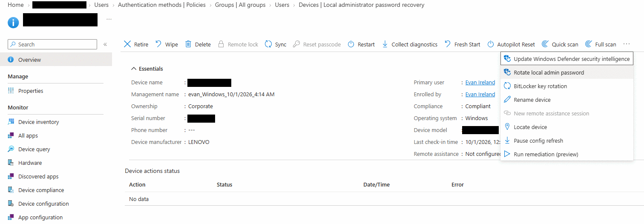Click the Wipe device action
644x224 pixels.
click(166, 44)
